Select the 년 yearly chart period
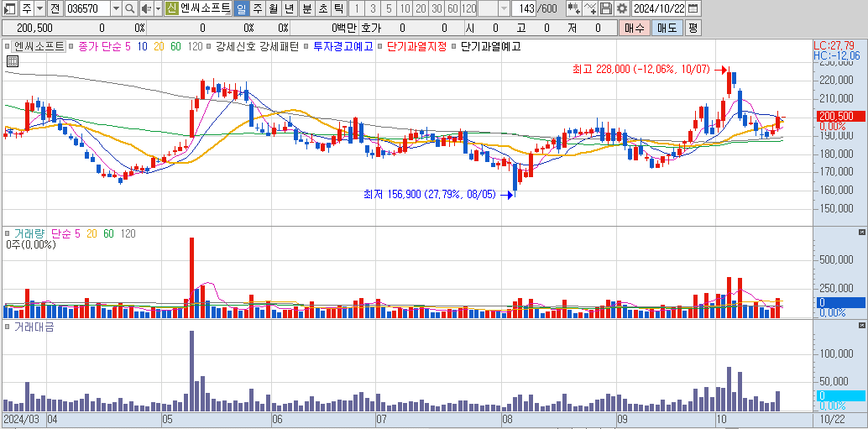 [290, 8]
